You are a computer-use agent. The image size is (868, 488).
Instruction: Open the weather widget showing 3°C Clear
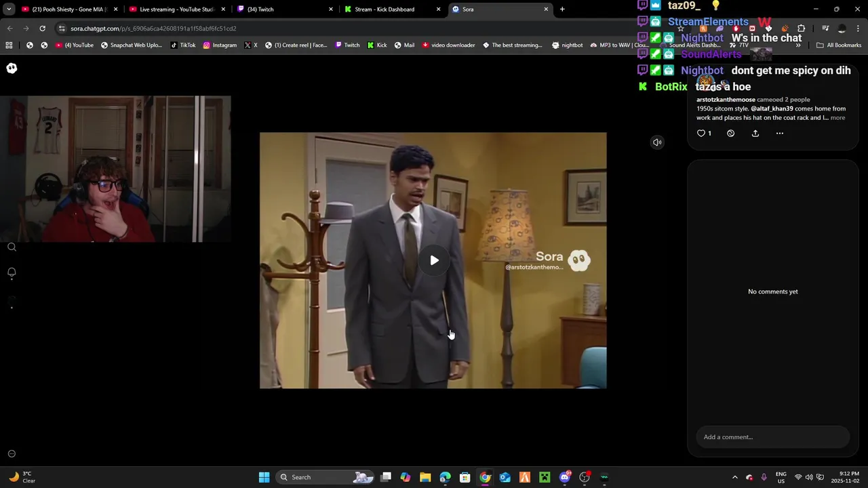click(22, 477)
